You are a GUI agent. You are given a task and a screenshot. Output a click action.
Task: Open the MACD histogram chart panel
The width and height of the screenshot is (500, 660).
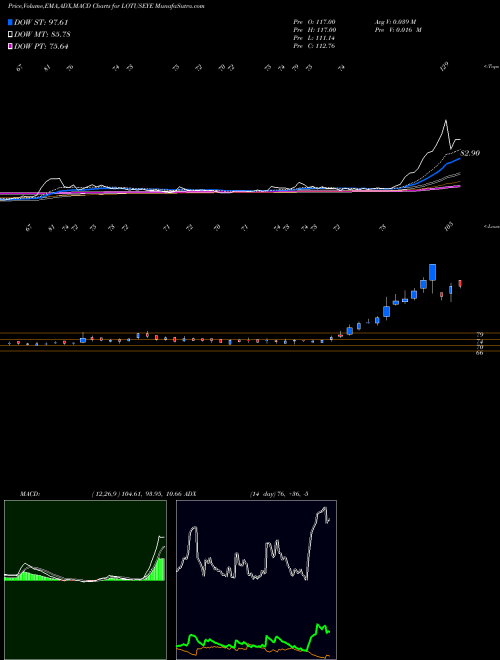point(85,580)
